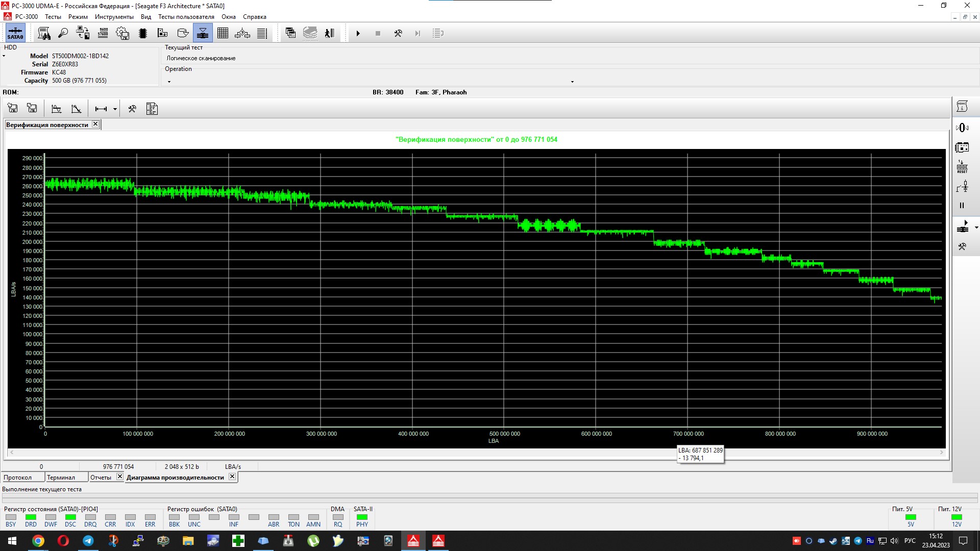Open Google Chrome from the taskbar
This screenshot has height=551, width=980.
(x=38, y=541)
